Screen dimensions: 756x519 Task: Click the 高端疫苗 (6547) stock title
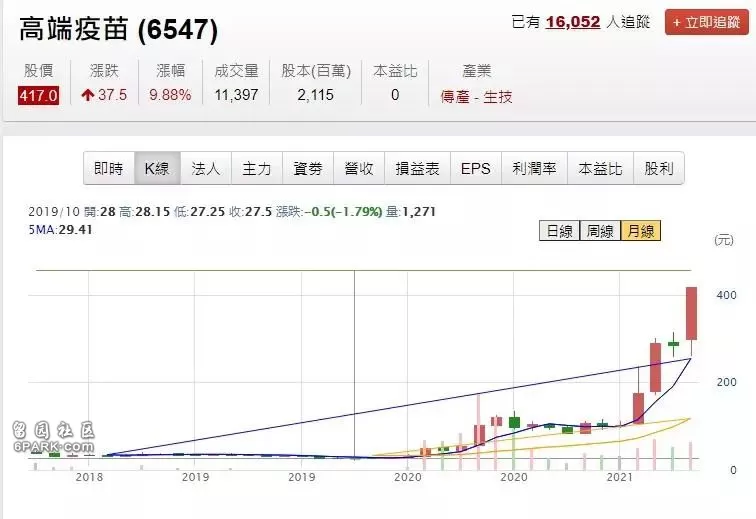point(119,29)
